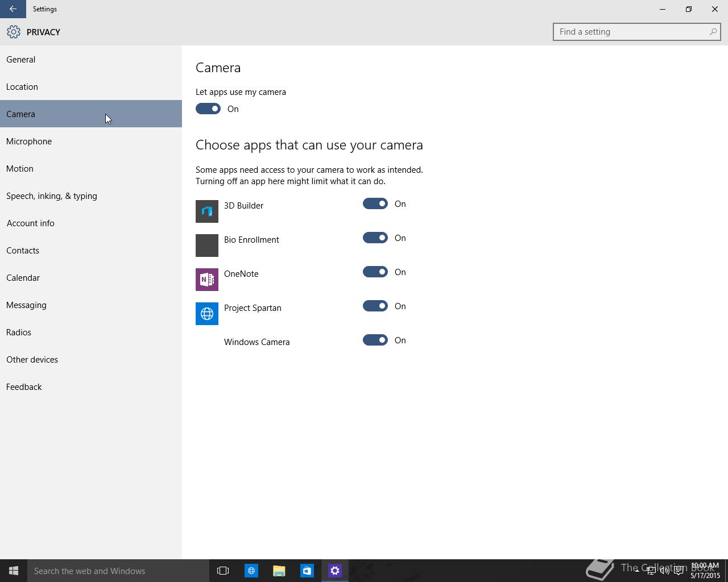Click the Bio Enrollment label
The width and height of the screenshot is (728, 582).
click(x=251, y=240)
